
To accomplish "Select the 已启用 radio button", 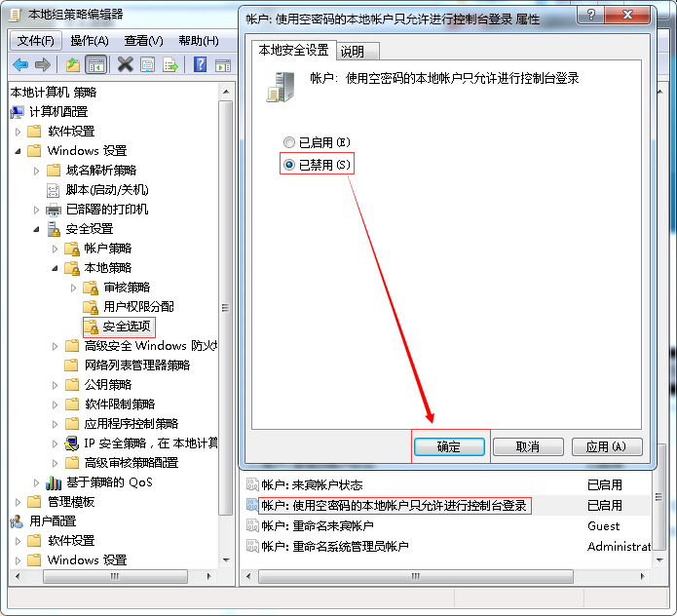I will (x=288, y=142).
